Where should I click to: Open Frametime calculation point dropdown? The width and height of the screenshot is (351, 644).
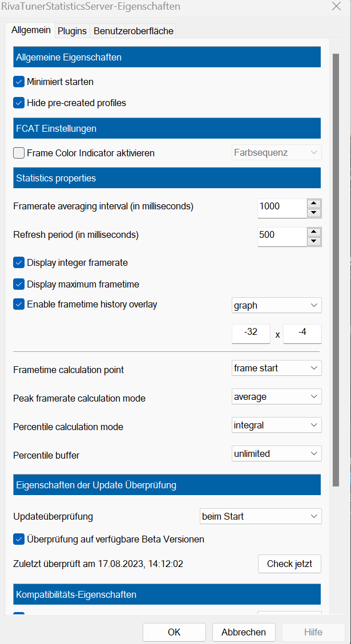pos(277,368)
